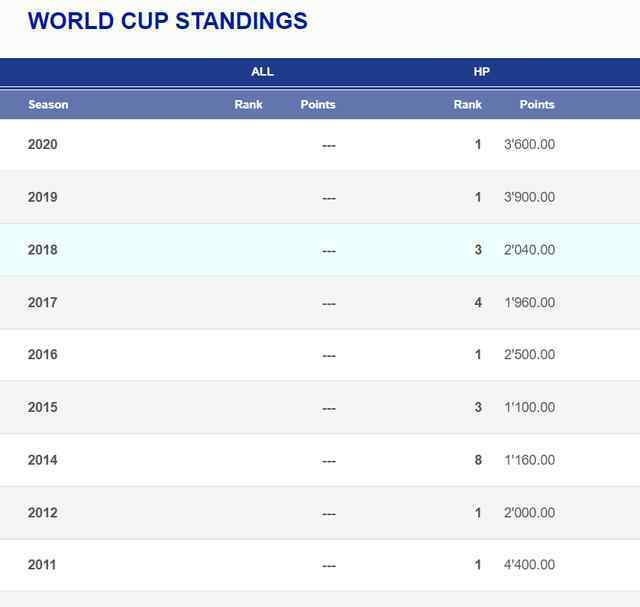Click the 4'400.00 points value

[529, 565]
